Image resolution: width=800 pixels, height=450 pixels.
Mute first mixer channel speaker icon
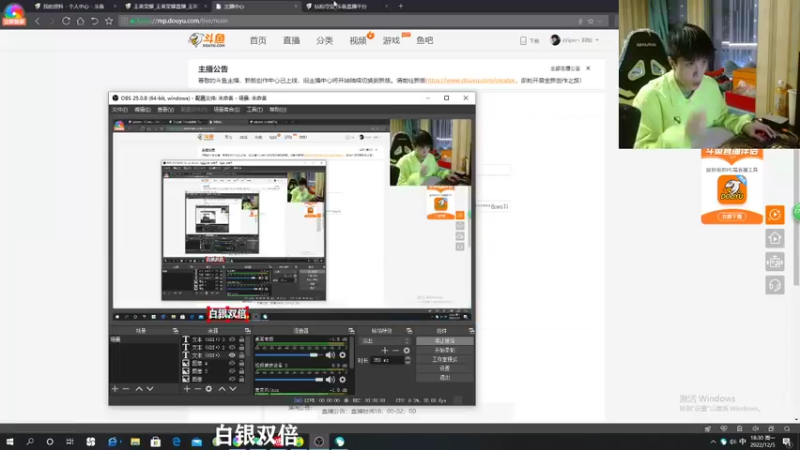[331, 355]
